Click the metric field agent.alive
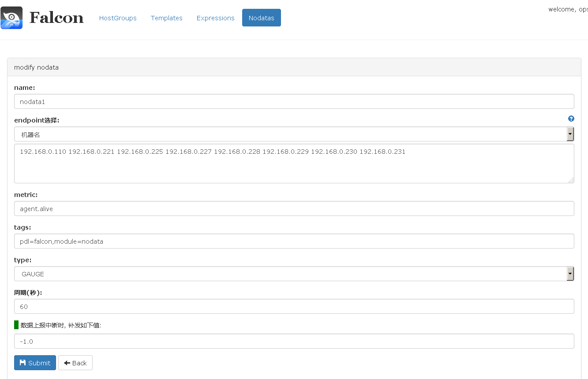 [x=294, y=208]
